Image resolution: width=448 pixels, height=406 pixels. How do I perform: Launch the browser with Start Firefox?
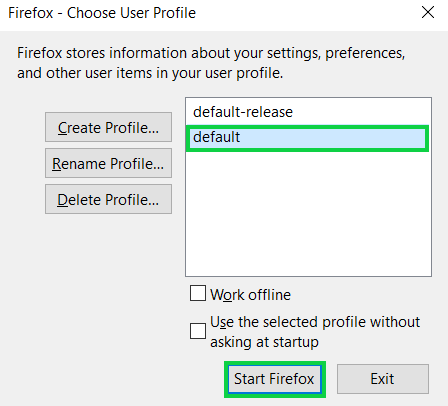click(x=275, y=379)
